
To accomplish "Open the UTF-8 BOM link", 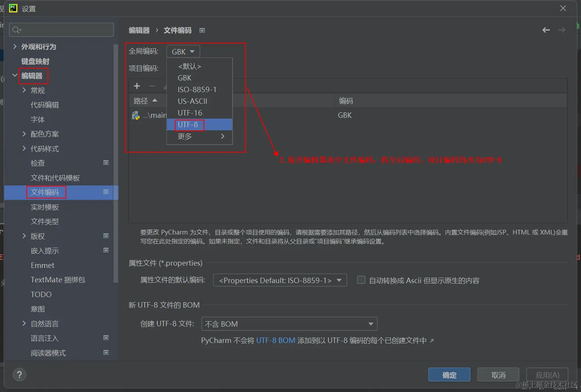I will tap(276, 340).
